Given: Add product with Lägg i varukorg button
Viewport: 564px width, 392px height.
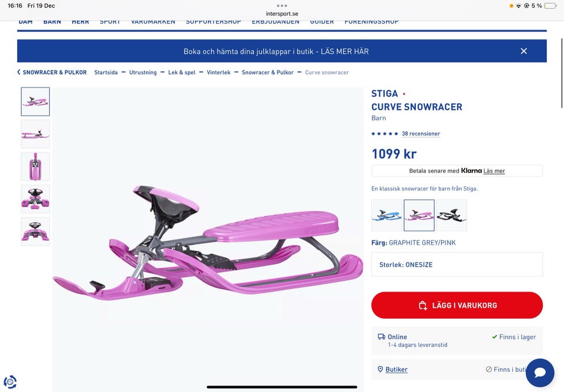Looking at the screenshot, I should 457,305.
